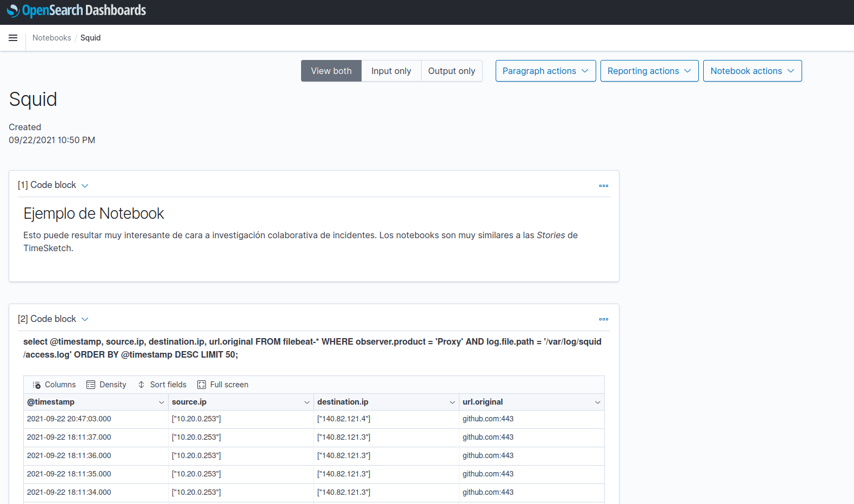This screenshot has height=504, width=854.
Task: Switch to Output only view
Action: pyautogui.click(x=451, y=71)
